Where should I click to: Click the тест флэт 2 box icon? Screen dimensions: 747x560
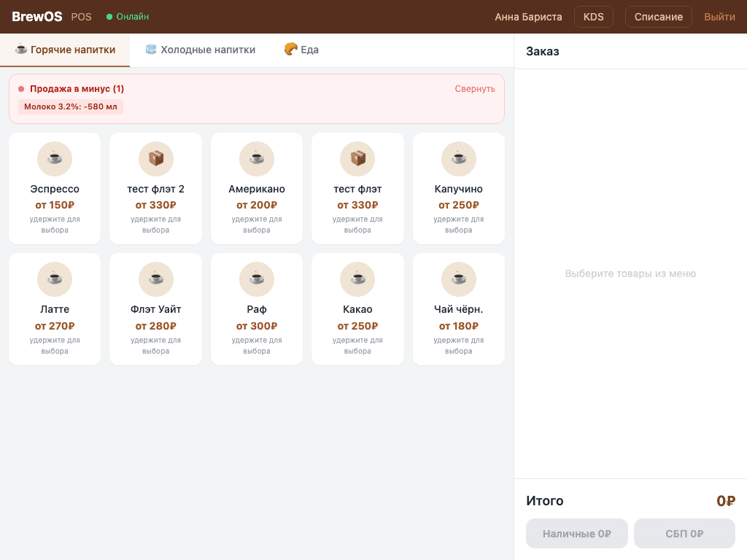click(x=156, y=158)
